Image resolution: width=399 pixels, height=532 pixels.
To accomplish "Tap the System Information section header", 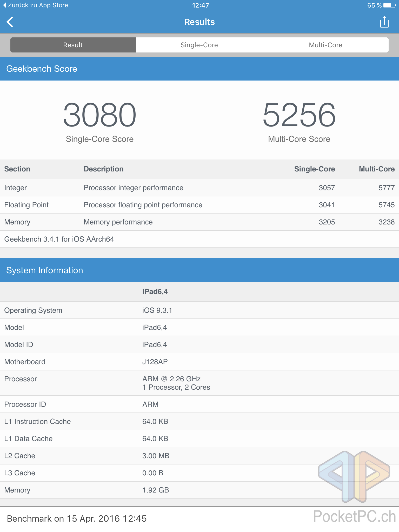I will pyautogui.click(x=199, y=270).
